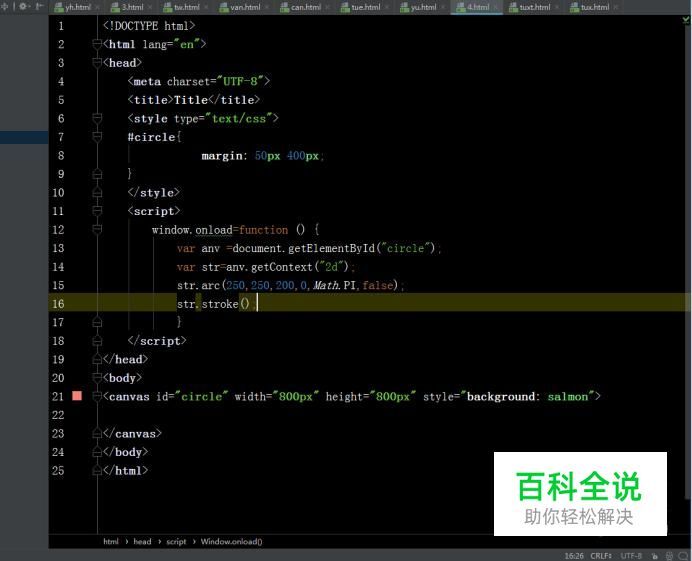Click the closing script fold marker line 18

coord(97,341)
